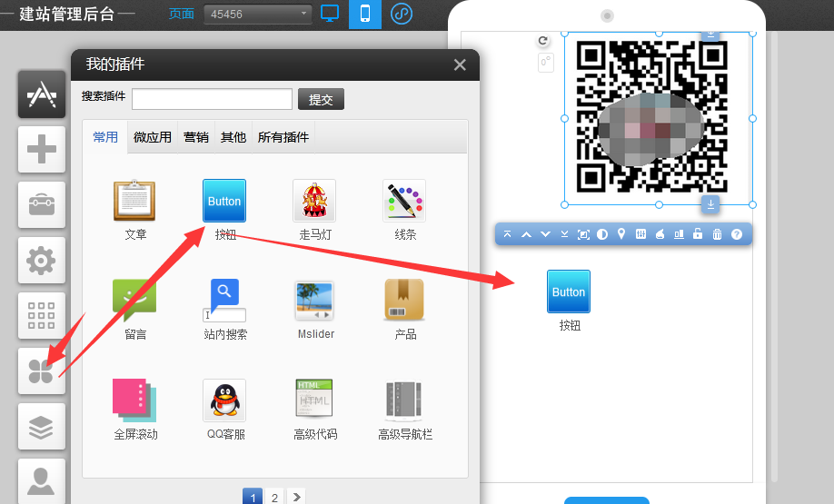Switch to mobile phone view
The height and width of the screenshot is (504, 834).
365,15
